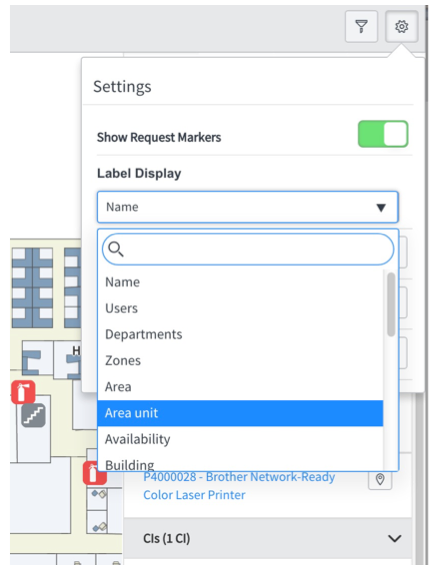The width and height of the screenshot is (443, 573).
Task: Open the P4000028 Brother printer link
Action: [x=239, y=486]
